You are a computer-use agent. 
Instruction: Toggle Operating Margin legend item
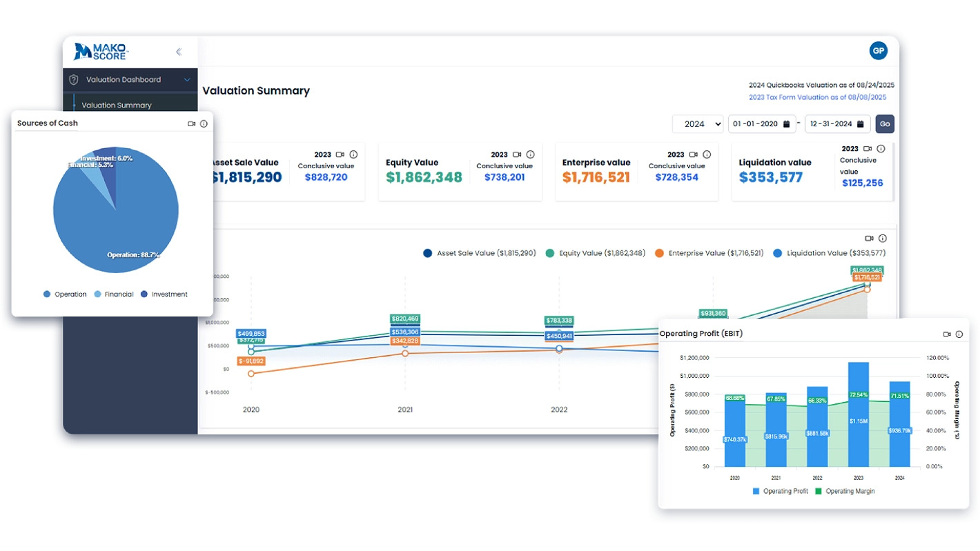[x=845, y=491]
